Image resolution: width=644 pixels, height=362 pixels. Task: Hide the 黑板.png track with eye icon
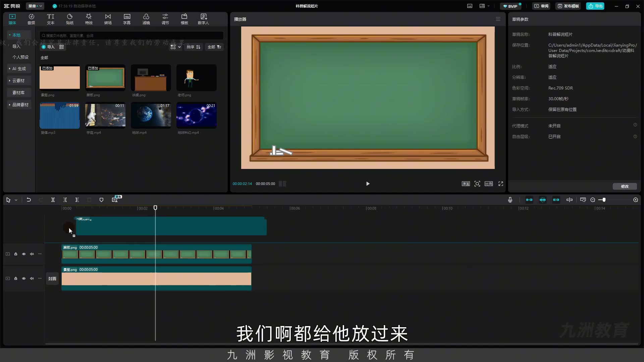coord(24,254)
